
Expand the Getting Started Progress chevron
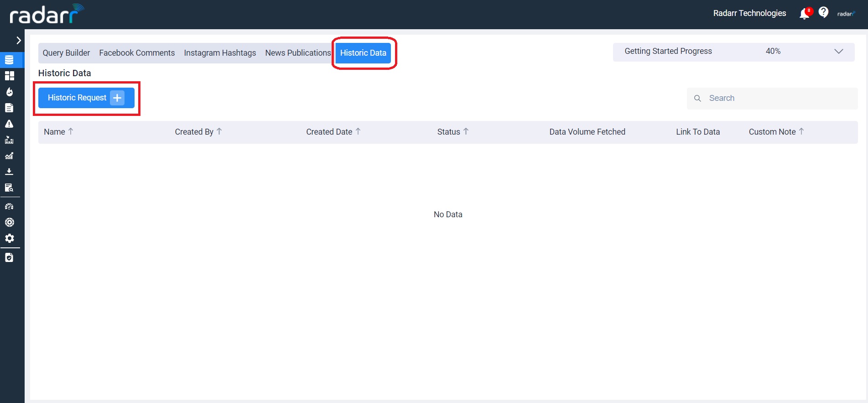coord(838,51)
